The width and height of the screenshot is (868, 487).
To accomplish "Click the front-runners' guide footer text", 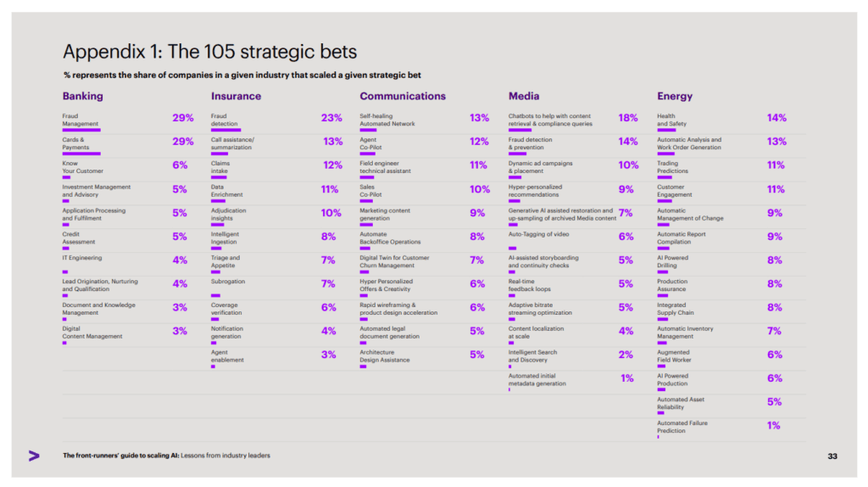I will [x=166, y=456].
